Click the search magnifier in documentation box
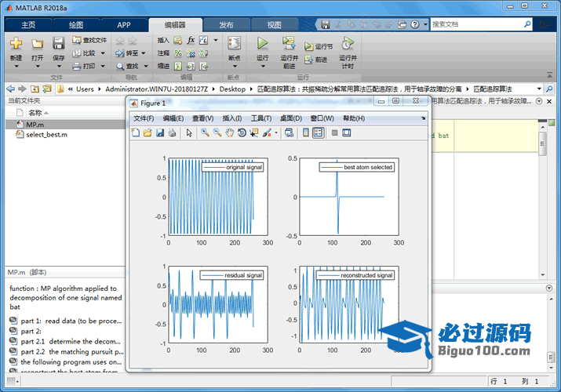 (527, 24)
